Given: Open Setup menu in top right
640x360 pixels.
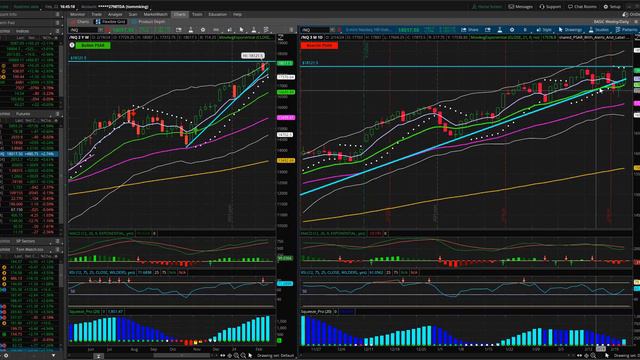Looking at the screenshot, I should coord(612,7).
